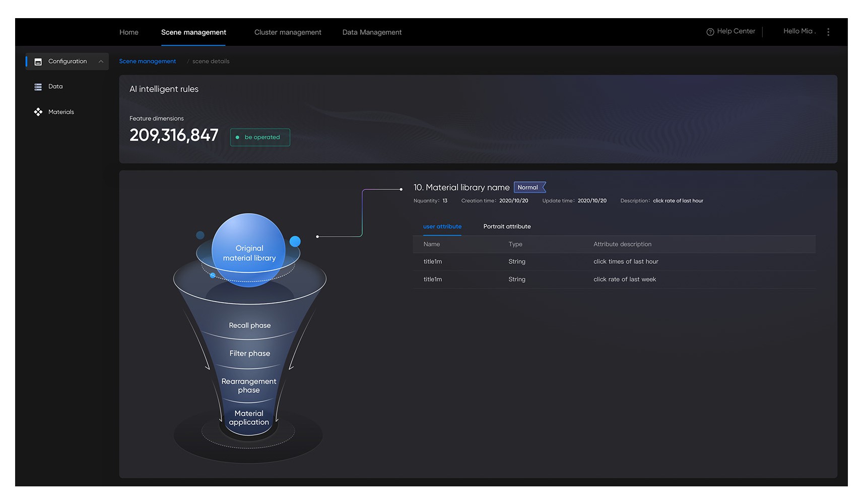
Task: Select Original material library sphere
Action: click(249, 250)
